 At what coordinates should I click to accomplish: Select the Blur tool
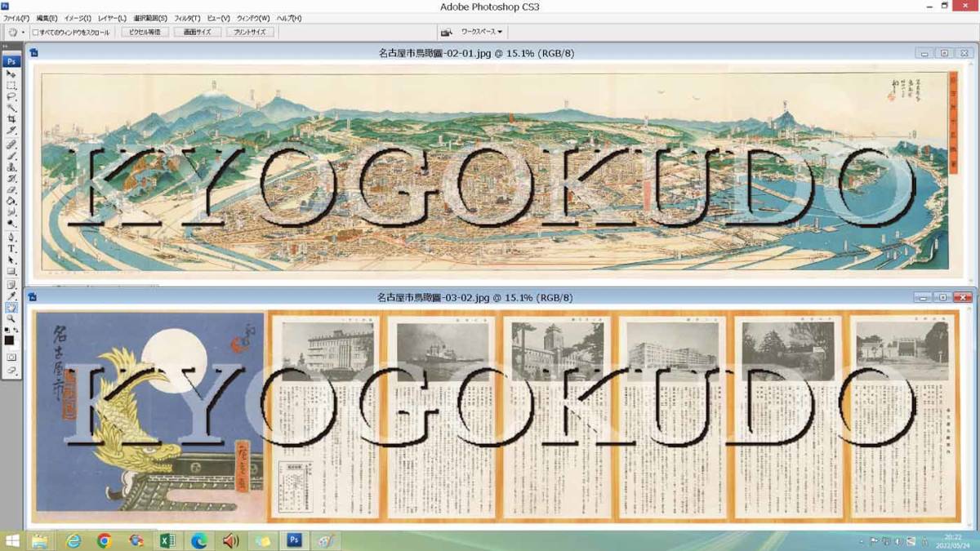[x=11, y=212]
